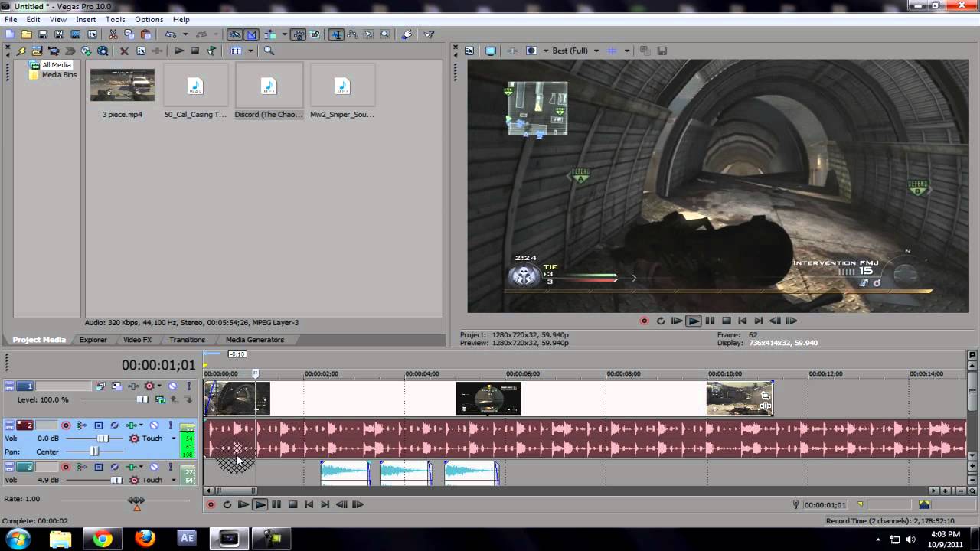This screenshot has width=980, height=551.
Task: Copy snapshot to clipboard in preview
Action: click(645, 51)
